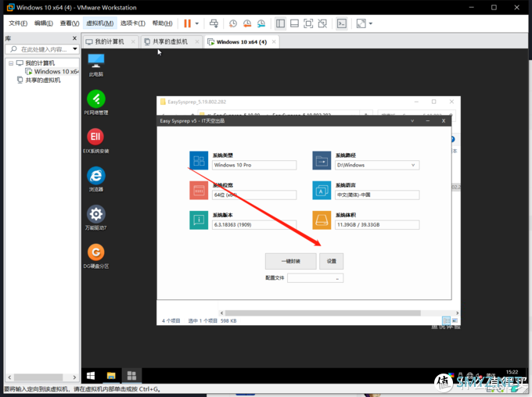Screen dimensions: 532x397
Task: Click the 系统版本 teal tile icon
Action: [x=199, y=220]
